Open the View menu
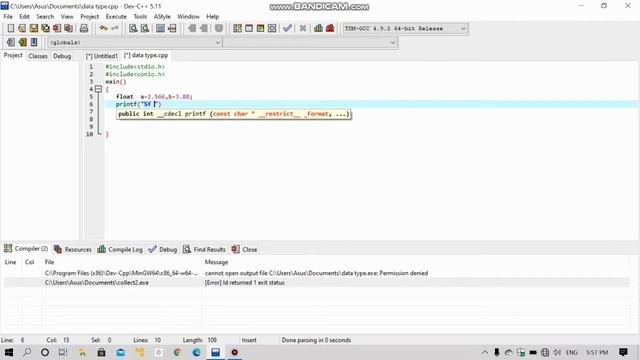This screenshot has height=360, width=640. [67, 16]
